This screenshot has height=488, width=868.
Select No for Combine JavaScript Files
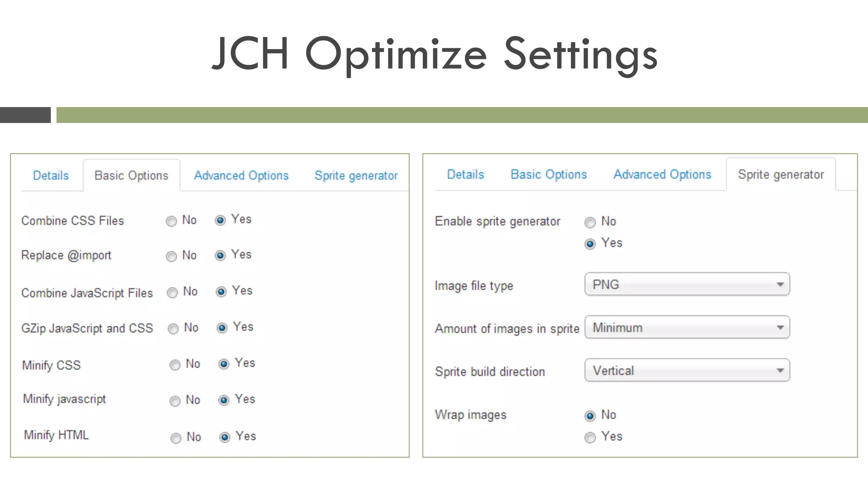pyautogui.click(x=172, y=293)
